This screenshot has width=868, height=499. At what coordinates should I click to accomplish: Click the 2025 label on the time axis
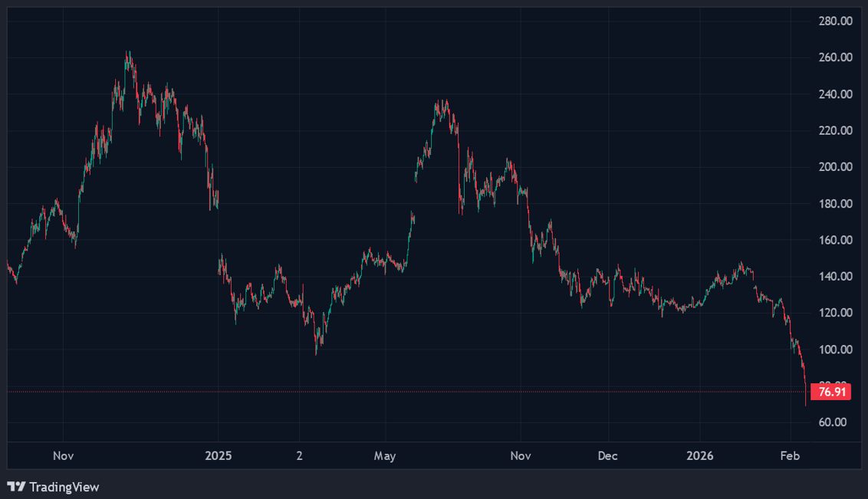coord(219,455)
